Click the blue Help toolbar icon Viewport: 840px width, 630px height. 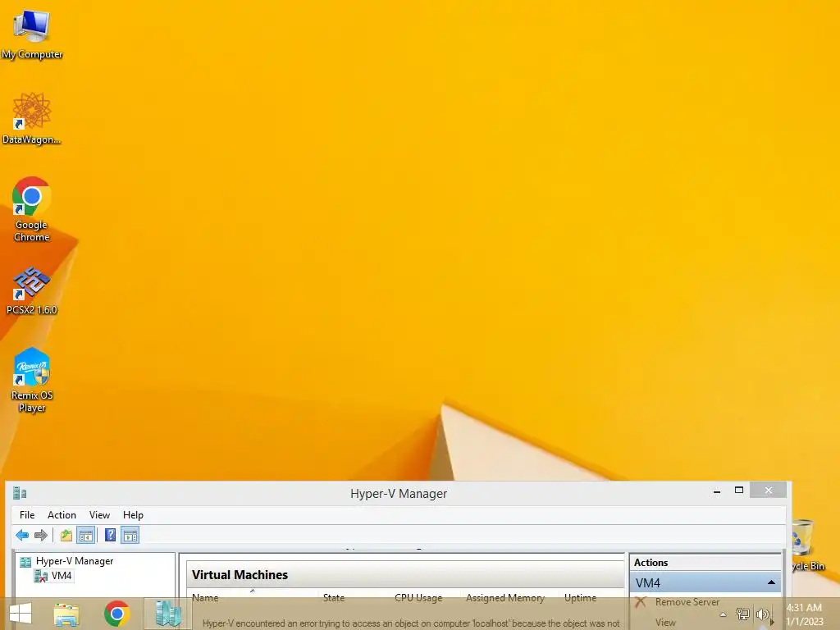click(x=110, y=535)
